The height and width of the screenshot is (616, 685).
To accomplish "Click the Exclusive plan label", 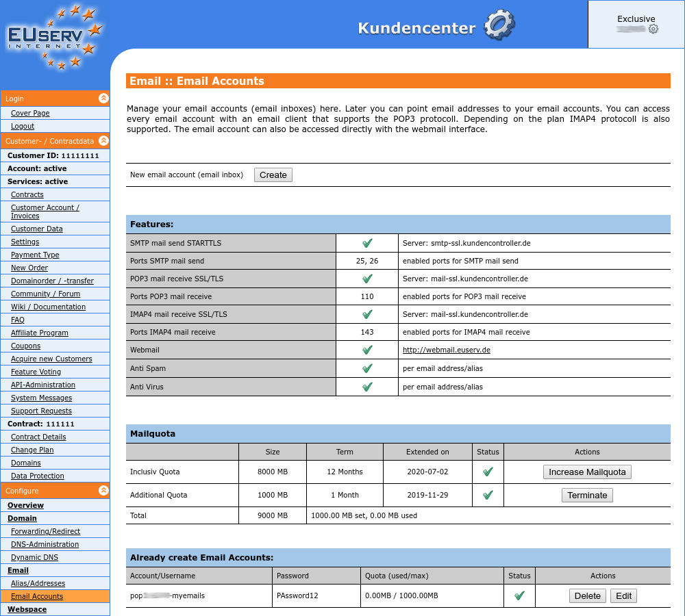I will tap(636, 18).
